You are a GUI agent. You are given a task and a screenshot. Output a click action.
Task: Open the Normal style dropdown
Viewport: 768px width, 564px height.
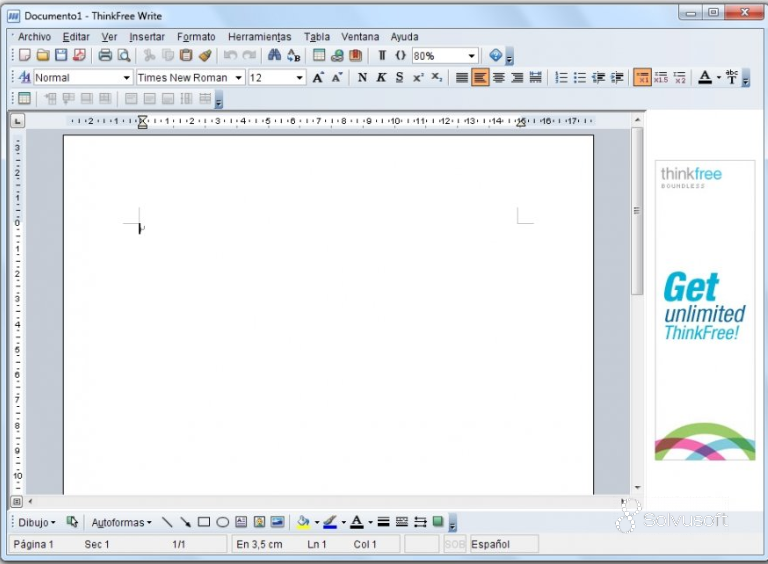pyautogui.click(x=126, y=77)
